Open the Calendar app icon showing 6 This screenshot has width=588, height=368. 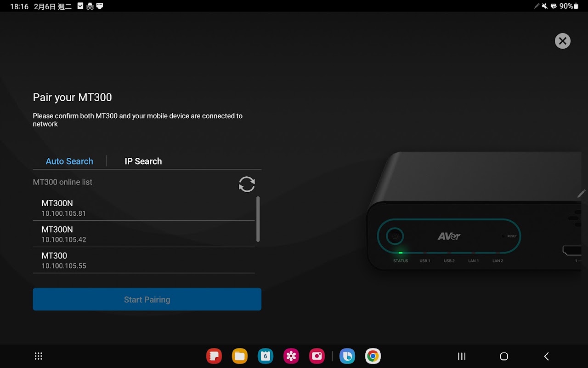266,356
